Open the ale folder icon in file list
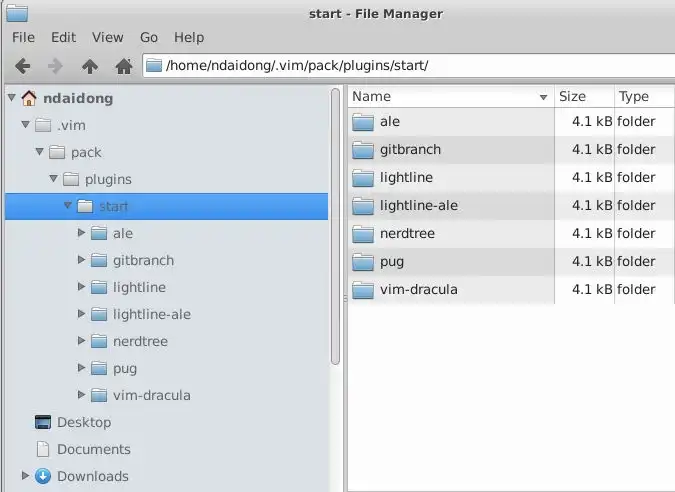Image resolution: width=675 pixels, height=492 pixels. pyautogui.click(x=362, y=122)
